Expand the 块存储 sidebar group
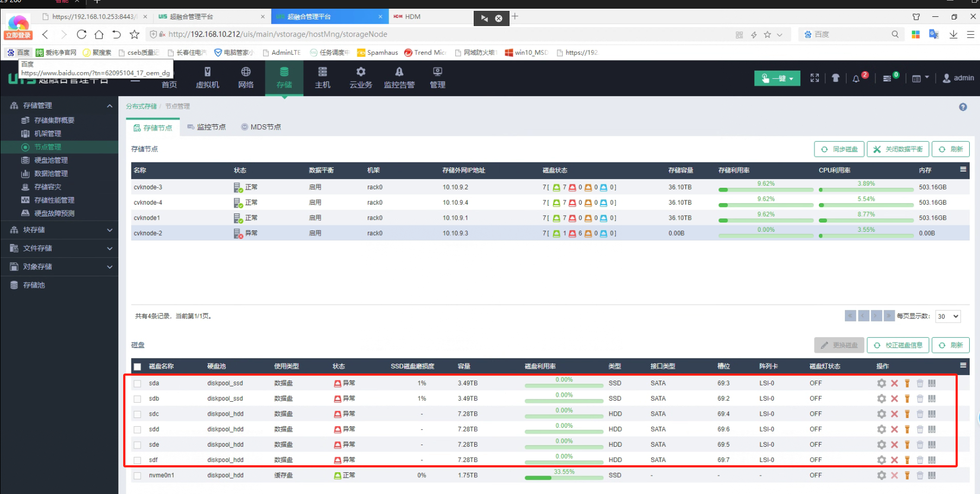Viewport: 980px width, 494px height. pyautogui.click(x=60, y=230)
